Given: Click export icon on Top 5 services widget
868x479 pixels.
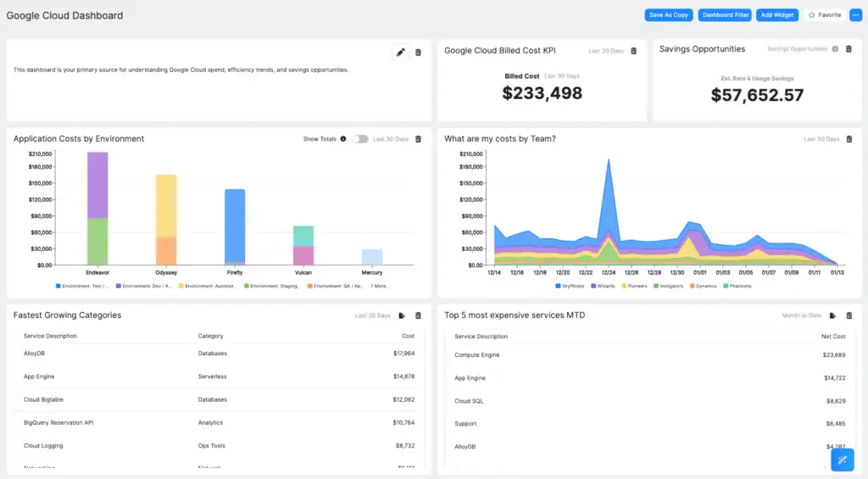Looking at the screenshot, I should pos(833,315).
